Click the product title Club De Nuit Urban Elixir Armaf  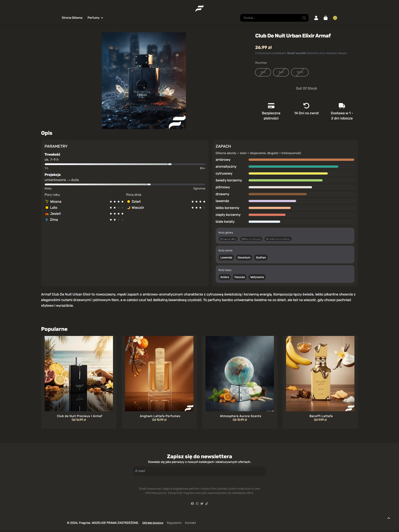293,36
